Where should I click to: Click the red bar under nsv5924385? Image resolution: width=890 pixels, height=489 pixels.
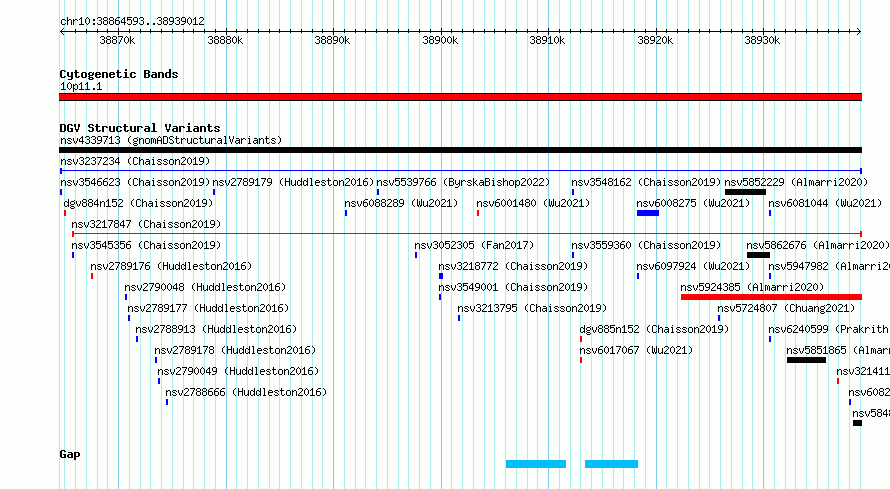[771, 297]
